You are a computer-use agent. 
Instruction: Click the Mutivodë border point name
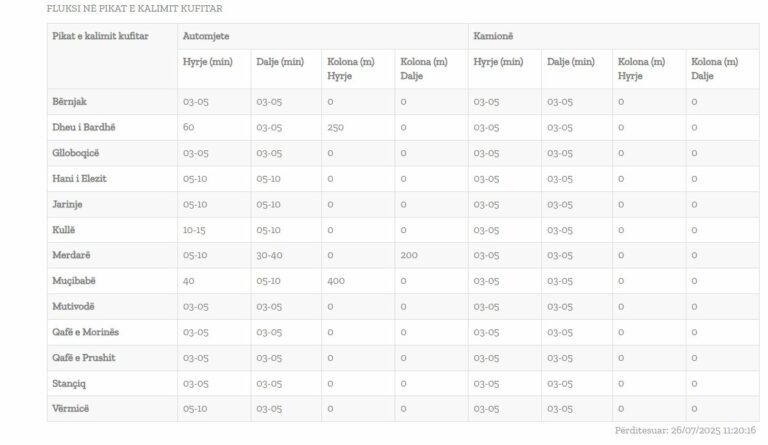coord(73,306)
